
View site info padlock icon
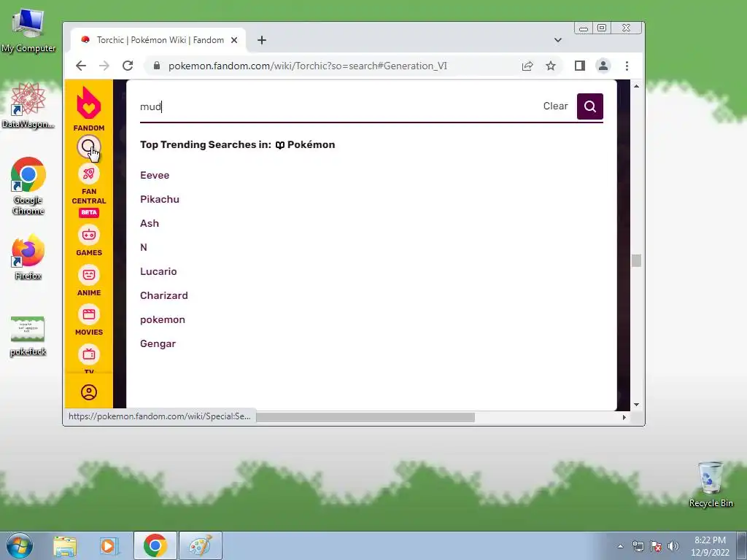click(157, 66)
